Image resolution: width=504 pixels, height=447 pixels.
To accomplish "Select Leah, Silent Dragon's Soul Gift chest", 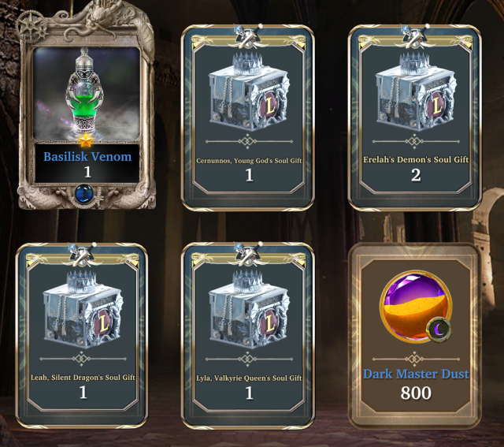I will point(82,309).
